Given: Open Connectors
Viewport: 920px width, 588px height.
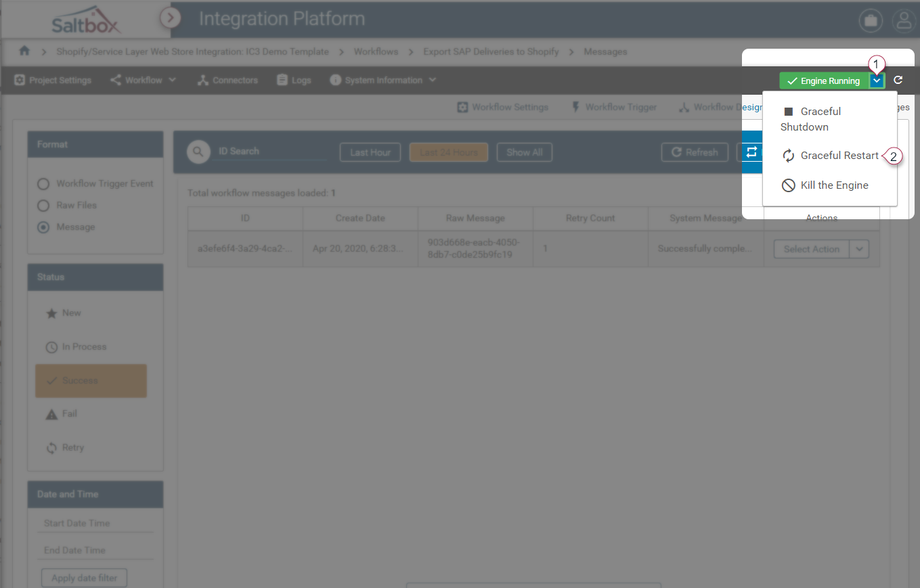Looking at the screenshot, I should [227, 80].
